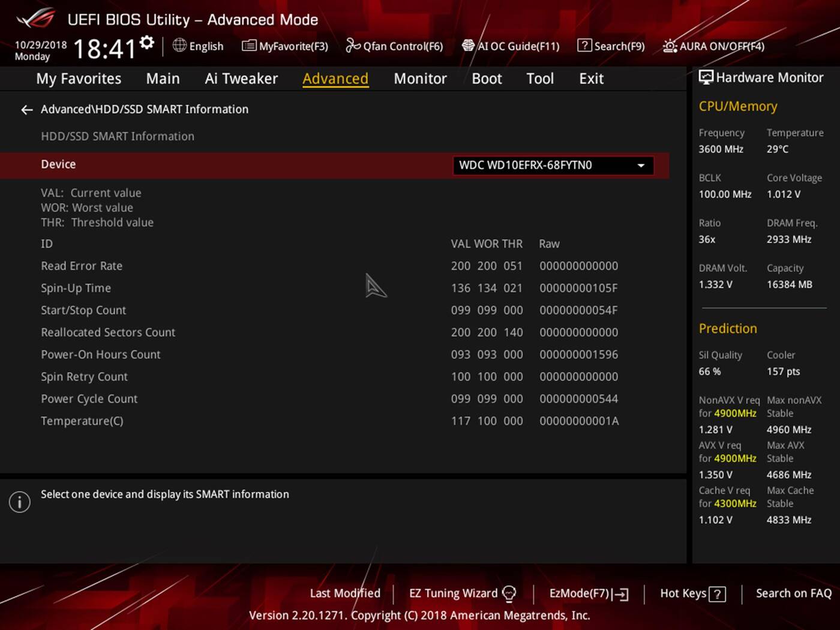840x630 pixels.
Task: Select the Tool tab
Action: [539, 79]
